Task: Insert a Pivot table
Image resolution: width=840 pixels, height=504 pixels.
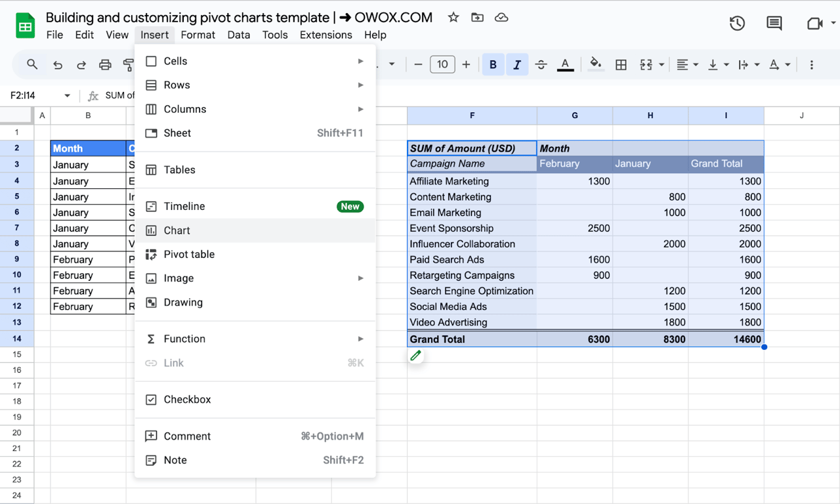Action: (x=255, y=255)
